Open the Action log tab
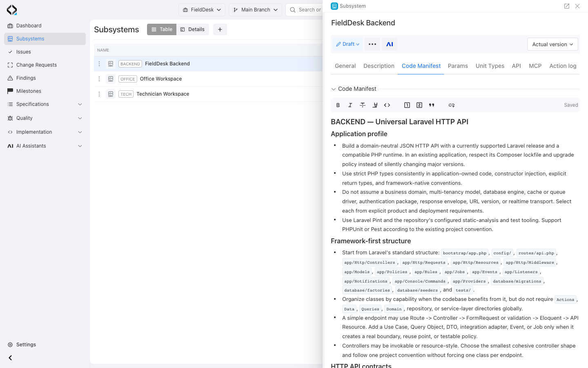The image size is (588, 368). pyautogui.click(x=563, y=66)
